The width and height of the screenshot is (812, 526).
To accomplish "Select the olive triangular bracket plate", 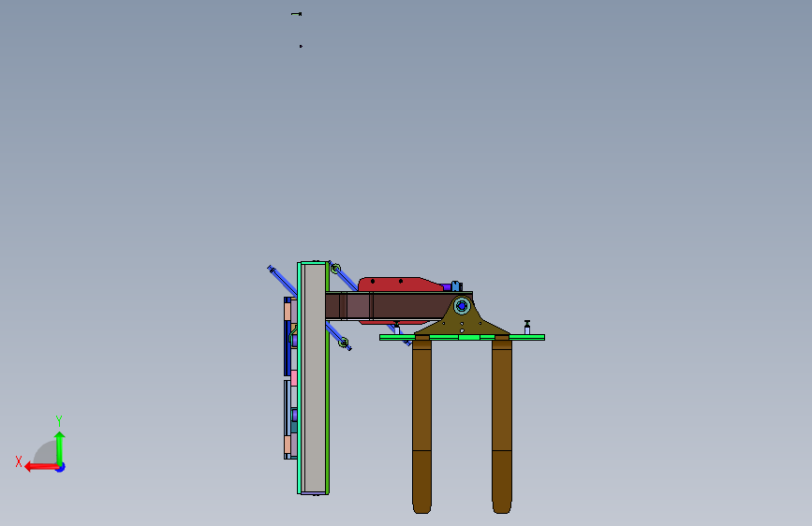I will (x=463, y=321).
